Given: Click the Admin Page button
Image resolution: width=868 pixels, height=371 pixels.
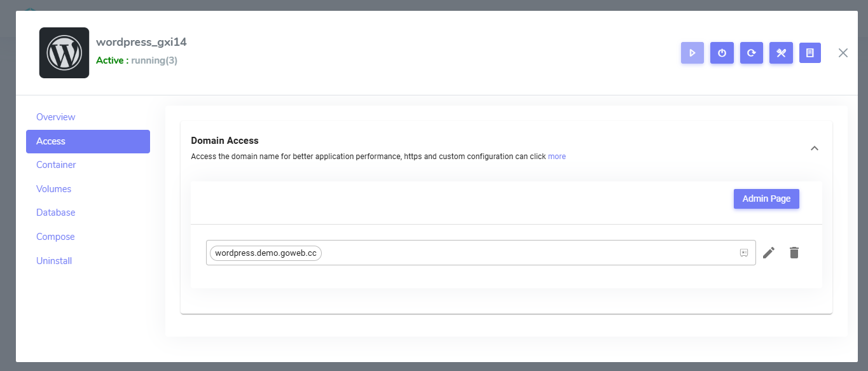Looking at the screenshot, I should pyautogui.click(x=766, y=199).
